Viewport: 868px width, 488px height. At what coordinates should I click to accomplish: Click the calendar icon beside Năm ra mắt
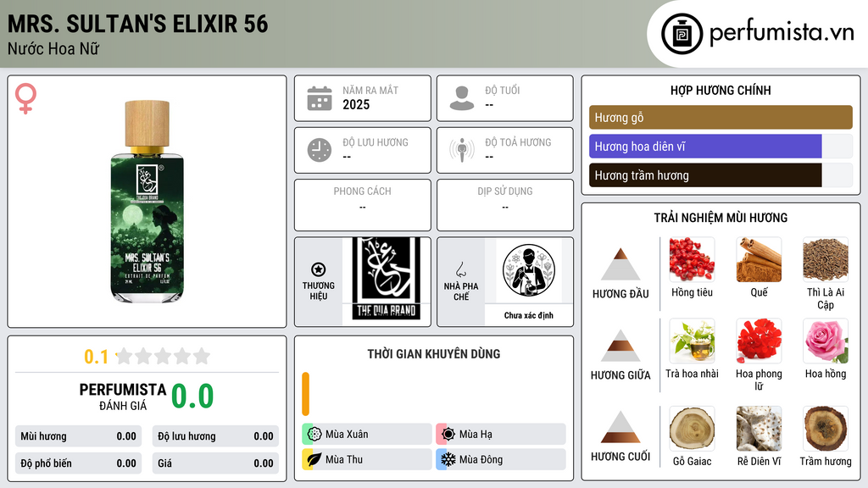320,98
